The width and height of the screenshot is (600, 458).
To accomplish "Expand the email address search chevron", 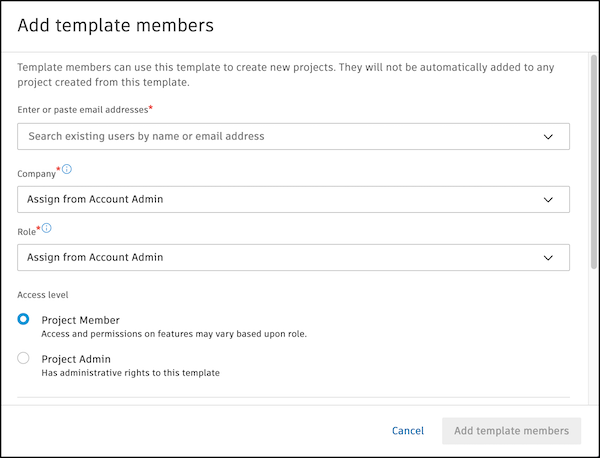I will (x=548, y=137).
